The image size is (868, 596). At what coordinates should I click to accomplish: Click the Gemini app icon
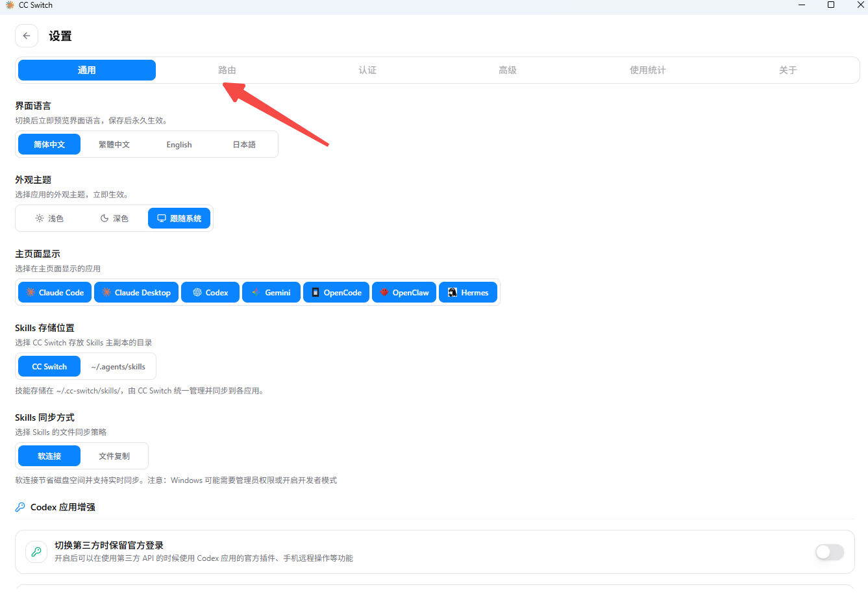(x=256, y=292)
